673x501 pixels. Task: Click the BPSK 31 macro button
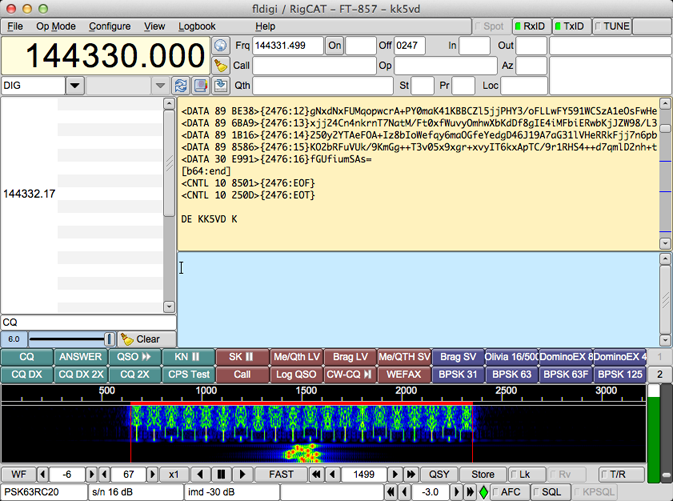458,374
